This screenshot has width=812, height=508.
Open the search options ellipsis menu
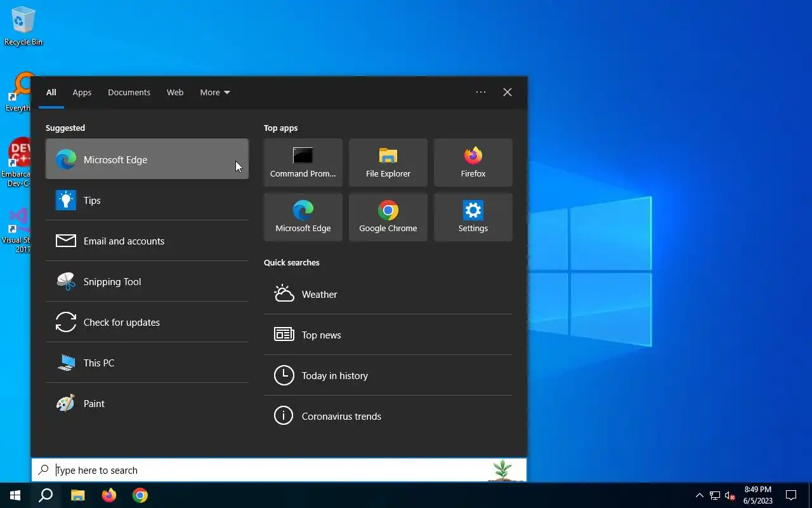pos(481,92)
